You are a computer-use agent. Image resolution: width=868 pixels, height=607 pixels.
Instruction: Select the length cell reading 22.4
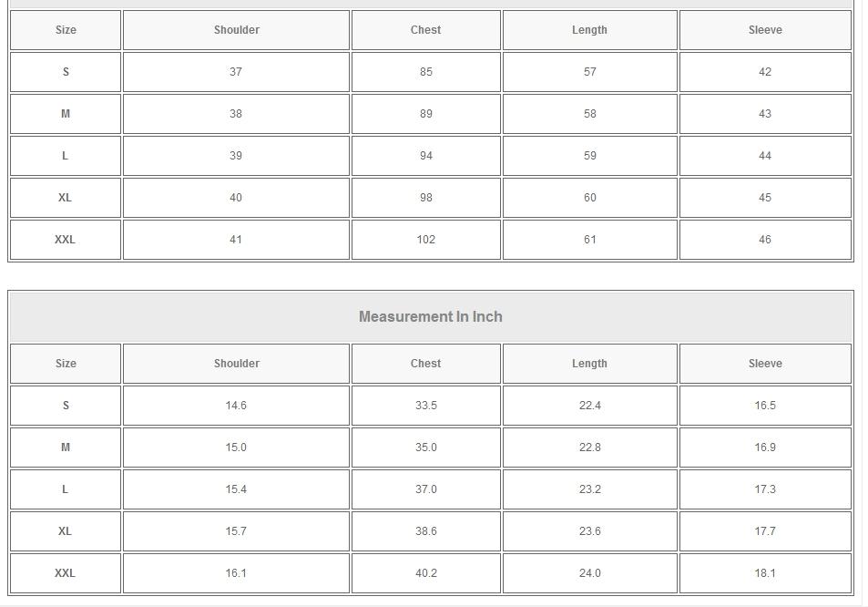pyautogui.click(x=589, y=406)
